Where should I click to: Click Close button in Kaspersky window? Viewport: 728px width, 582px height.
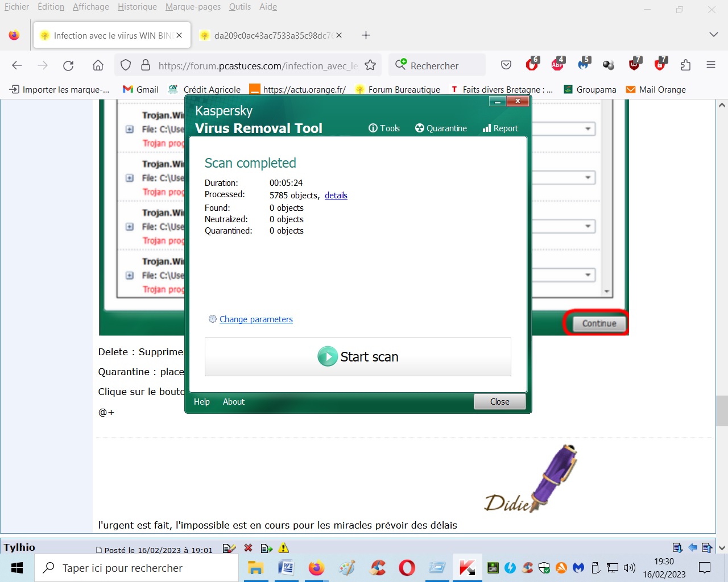click(x=500, y=402)
